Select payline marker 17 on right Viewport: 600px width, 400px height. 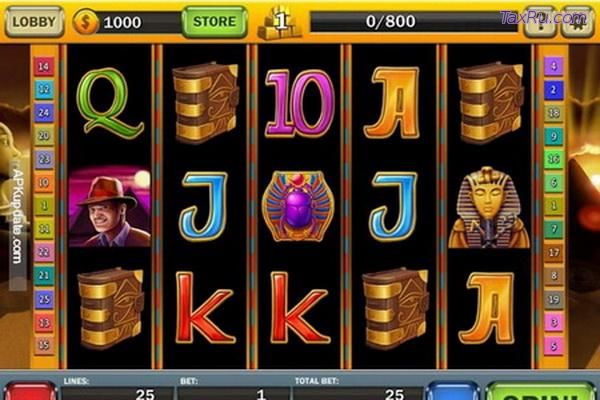[553, 252]
